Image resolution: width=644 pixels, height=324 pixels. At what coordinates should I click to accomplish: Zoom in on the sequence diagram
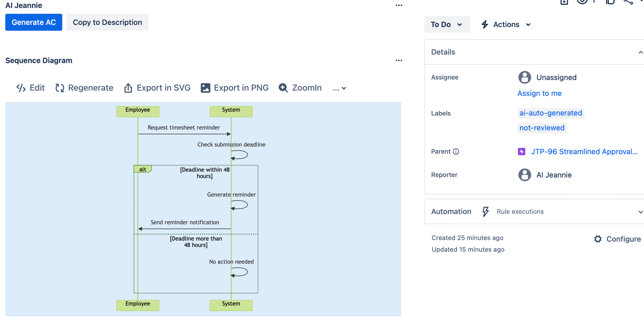point(300,88)
